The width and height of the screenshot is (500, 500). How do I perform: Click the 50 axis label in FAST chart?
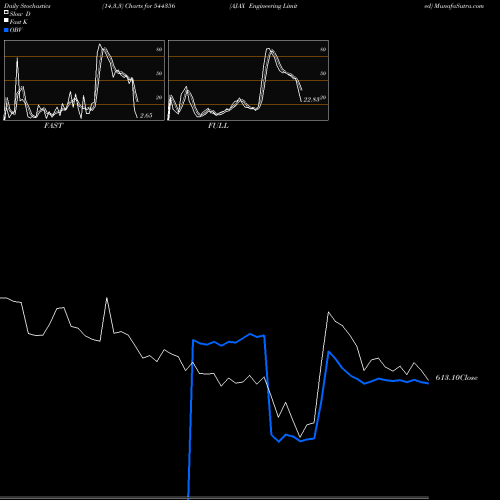159,73
